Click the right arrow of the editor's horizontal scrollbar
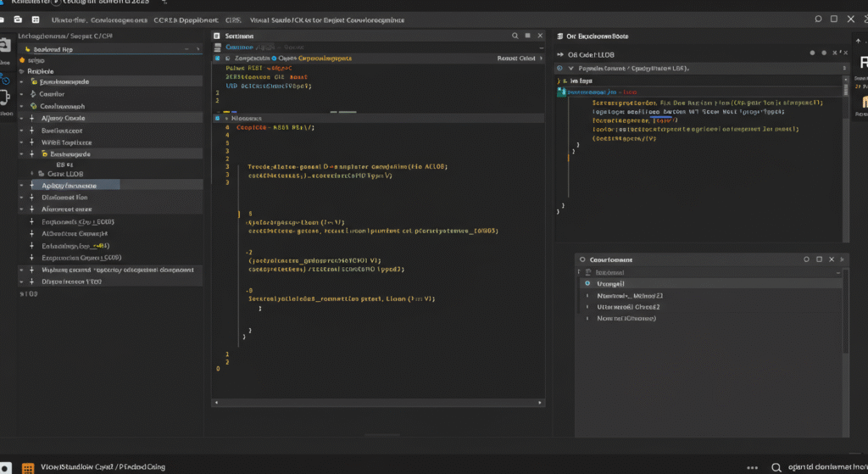Screen dimensions: 868x474 click(x=540, y=403)
